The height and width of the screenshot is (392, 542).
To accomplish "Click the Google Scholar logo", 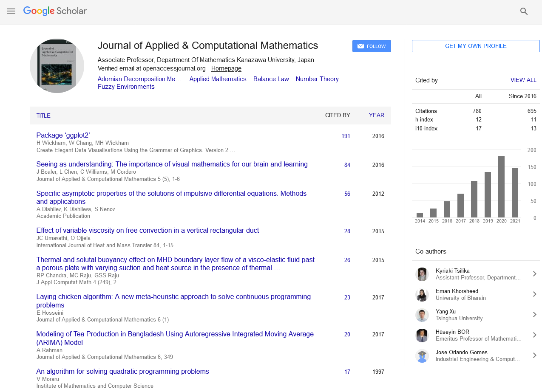I will click(x=55, y=11).
